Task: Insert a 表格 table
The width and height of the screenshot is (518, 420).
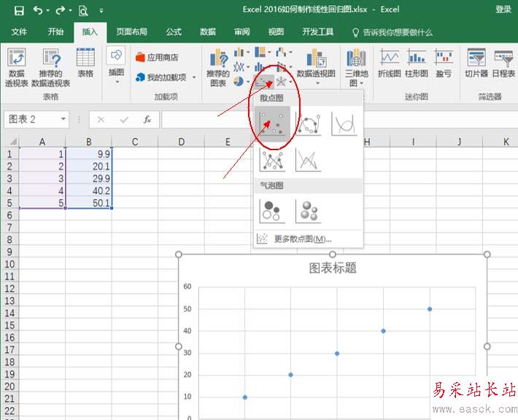Action: 85,63
